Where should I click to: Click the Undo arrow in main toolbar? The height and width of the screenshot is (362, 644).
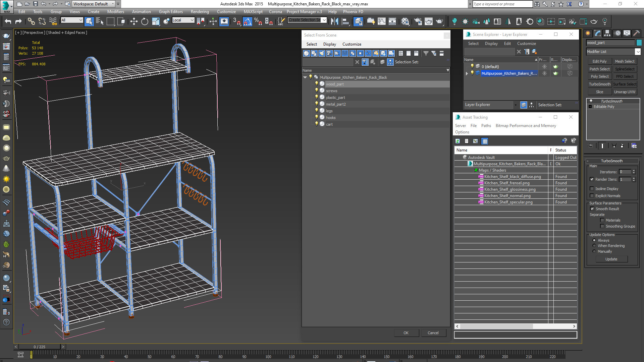click(x=8, y=21)
